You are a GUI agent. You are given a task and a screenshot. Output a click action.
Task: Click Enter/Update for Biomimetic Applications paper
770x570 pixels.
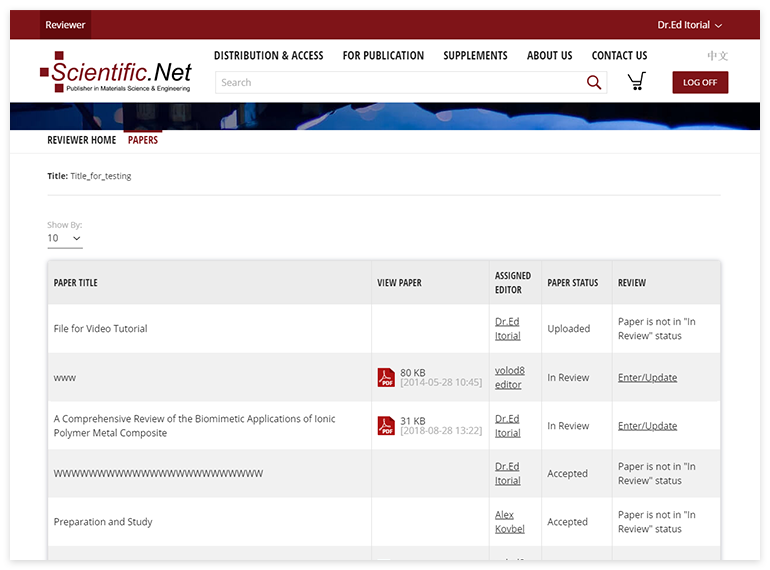(x=647, y=426)
